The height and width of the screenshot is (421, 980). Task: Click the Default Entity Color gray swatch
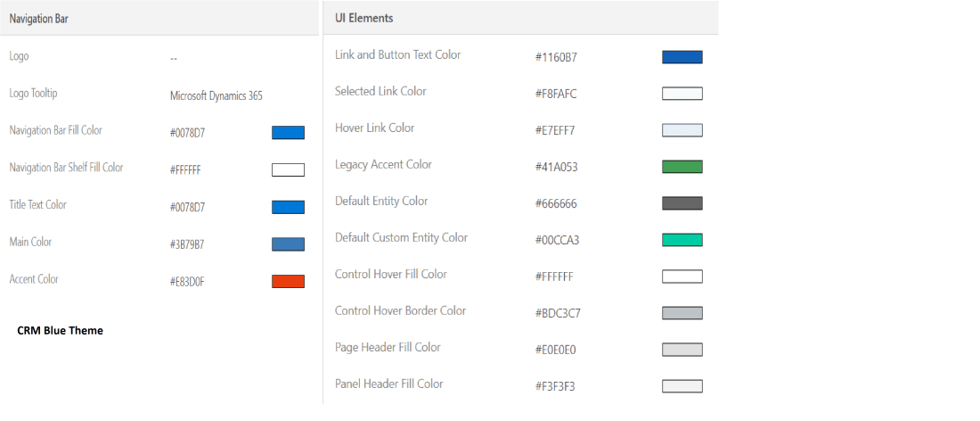click(x=682, y=203)
